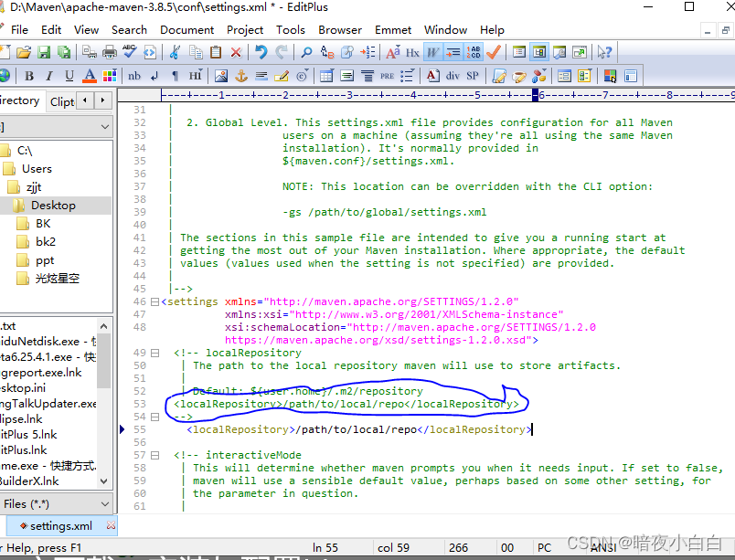Image resolution: width=735 pixels, height=560 pixels.
Task: Toggle the Full Screen toolbar button
Action: [580, 52]
